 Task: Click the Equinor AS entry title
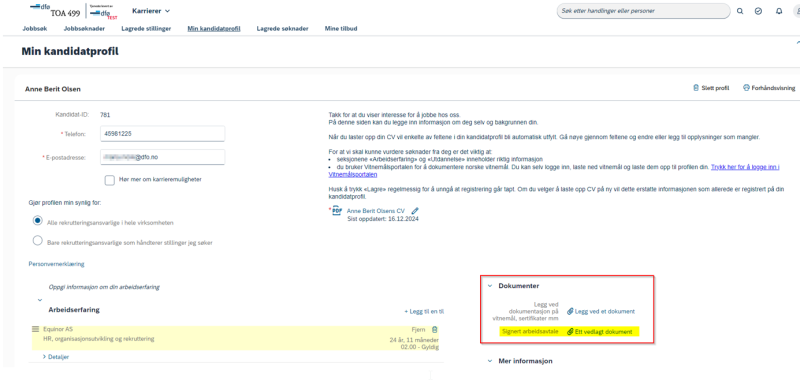tap(58, 329)
